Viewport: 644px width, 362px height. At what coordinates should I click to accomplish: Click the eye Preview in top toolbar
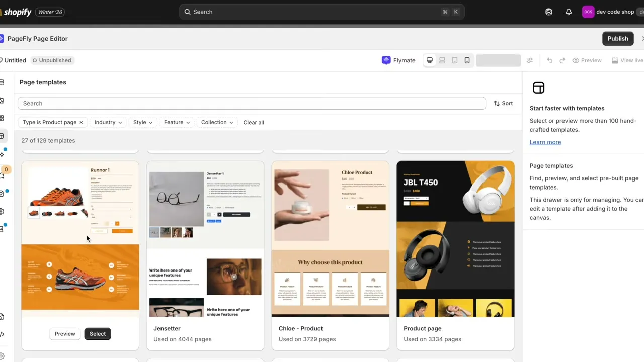point(587,60)
